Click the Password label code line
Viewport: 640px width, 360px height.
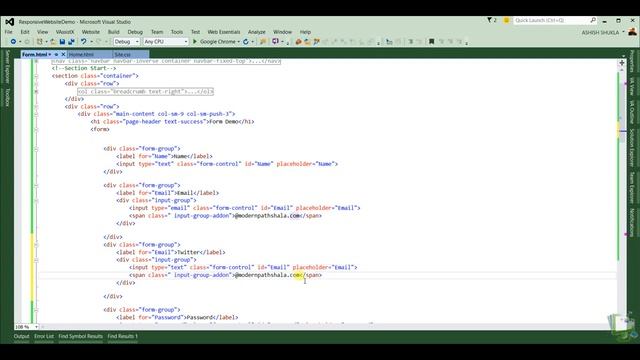[x=177, y=317]
